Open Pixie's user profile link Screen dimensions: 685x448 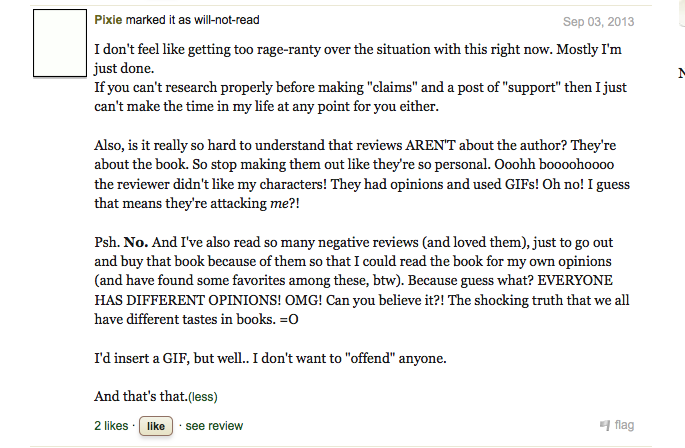(x=108, y=20)
